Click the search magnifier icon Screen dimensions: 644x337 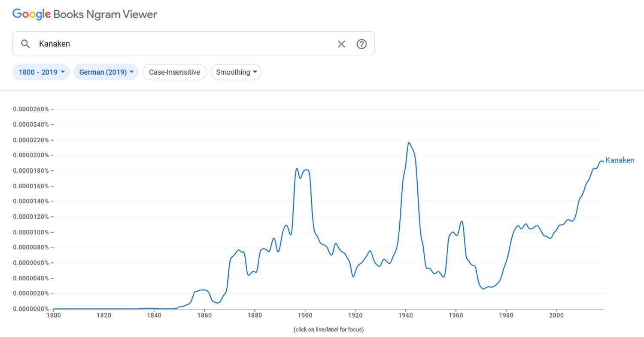(x=25, y=44)
